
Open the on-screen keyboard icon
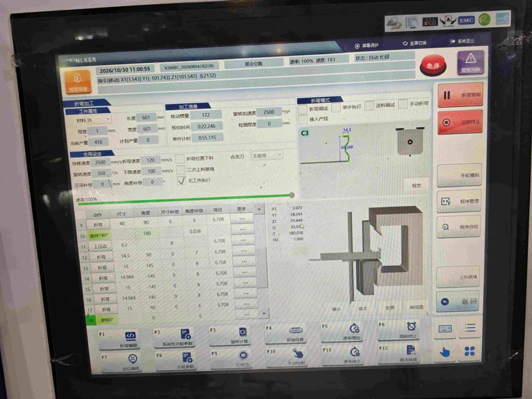[x=445, y=328]
